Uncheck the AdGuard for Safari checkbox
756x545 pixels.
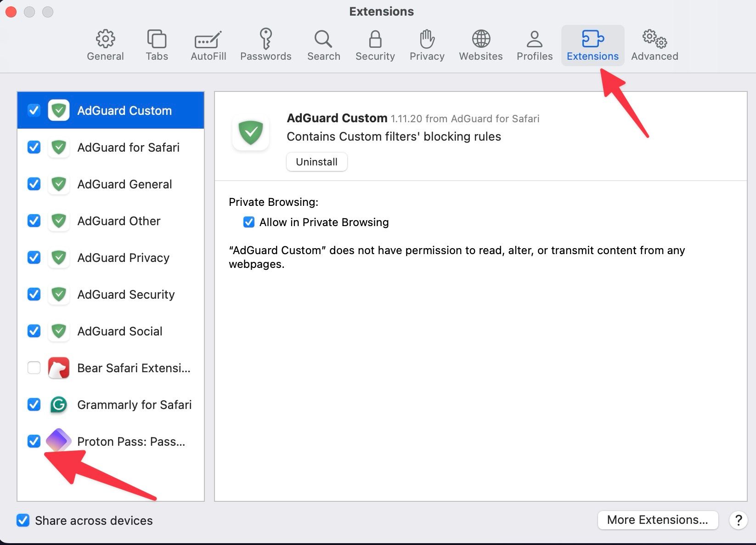(x=34, y=147)
